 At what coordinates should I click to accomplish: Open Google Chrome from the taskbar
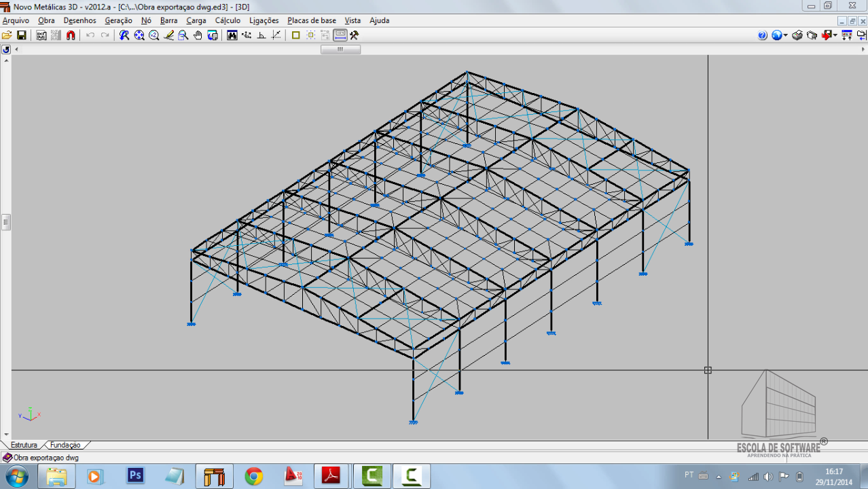point(254,476)
